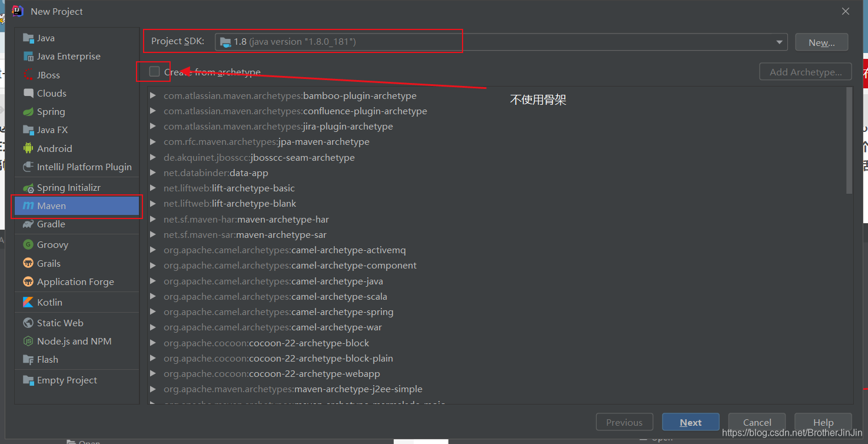Select Maven project type
Screen dimensions: 868x444
77,206
